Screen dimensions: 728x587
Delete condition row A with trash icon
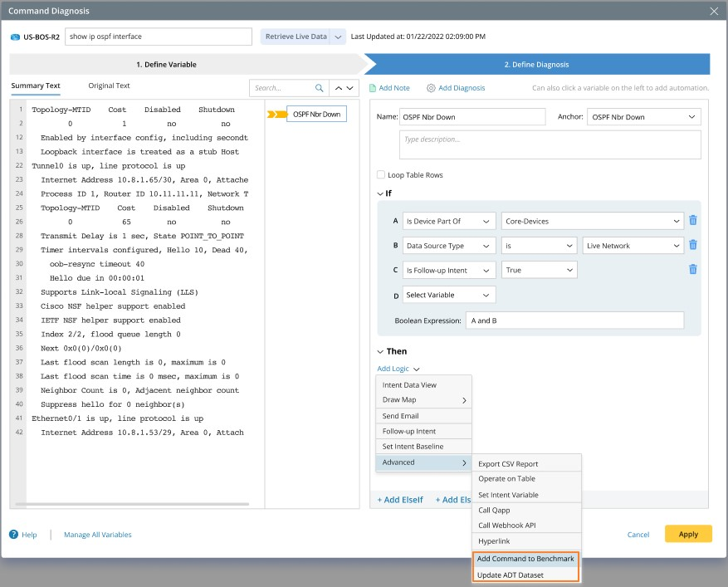tap(693, 221)
